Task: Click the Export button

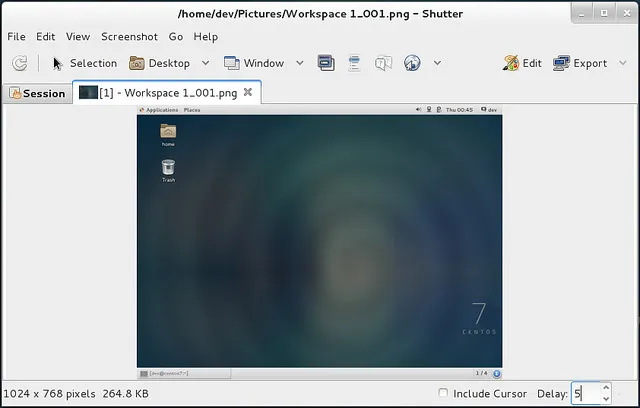Action: click(x=580, y=63)
